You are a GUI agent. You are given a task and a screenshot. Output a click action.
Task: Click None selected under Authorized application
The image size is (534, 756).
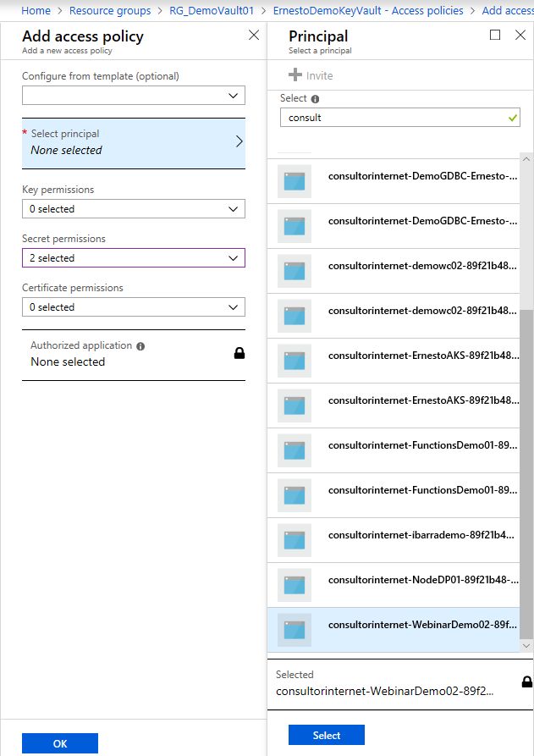click(x=68, y=361)
